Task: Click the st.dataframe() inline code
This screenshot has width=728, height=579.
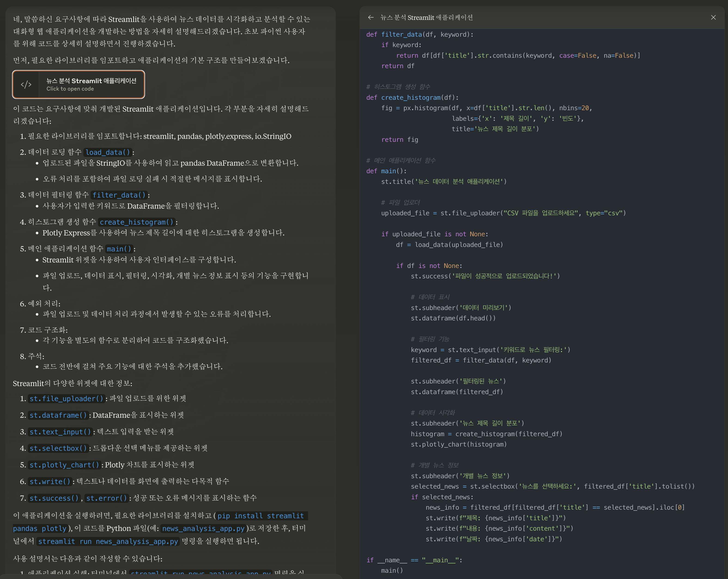Action: (58, 415)
